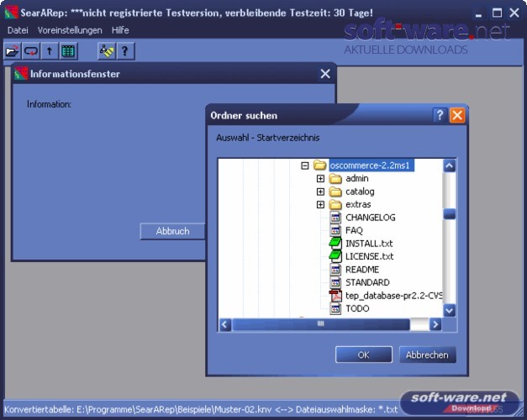Close the Ordner suchen dialog
Screen dimensions: 527x420
pos(457,115)
